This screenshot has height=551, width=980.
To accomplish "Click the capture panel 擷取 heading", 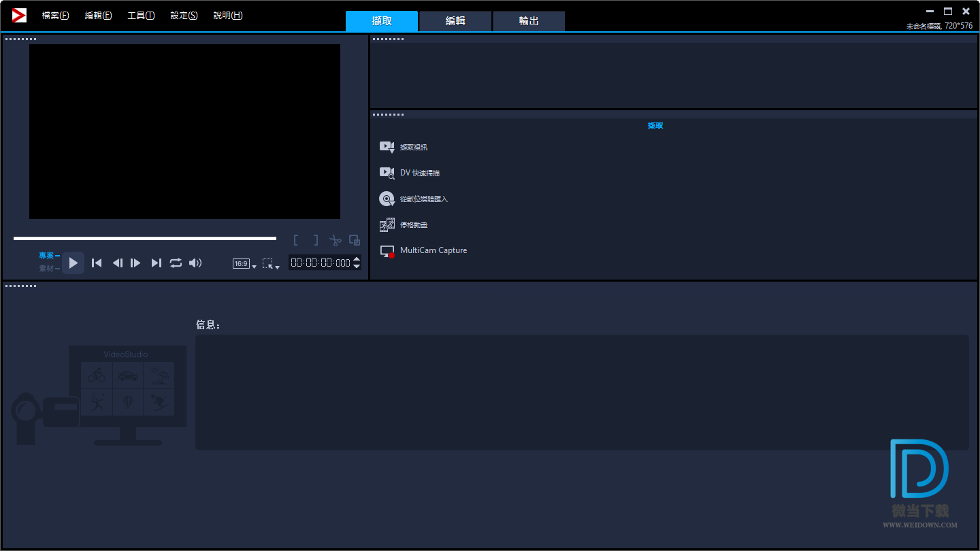I will 655,126.
